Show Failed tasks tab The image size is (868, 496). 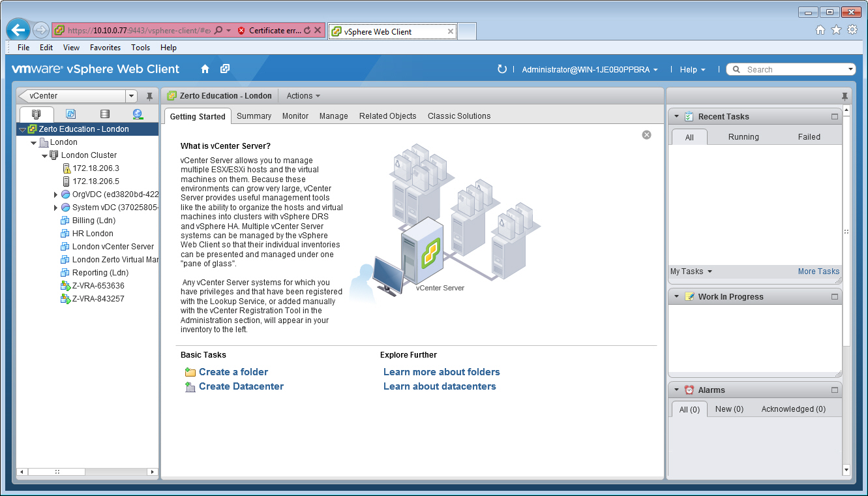tap(809, 137)
